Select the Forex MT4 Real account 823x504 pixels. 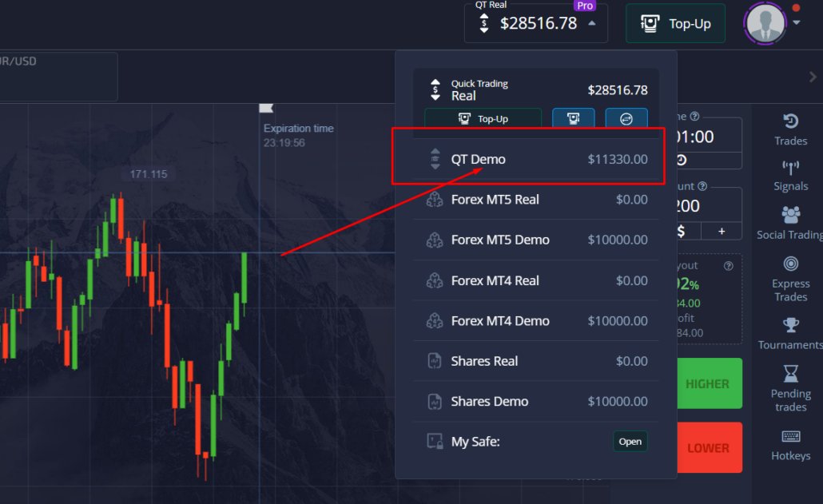pos(527,280)
